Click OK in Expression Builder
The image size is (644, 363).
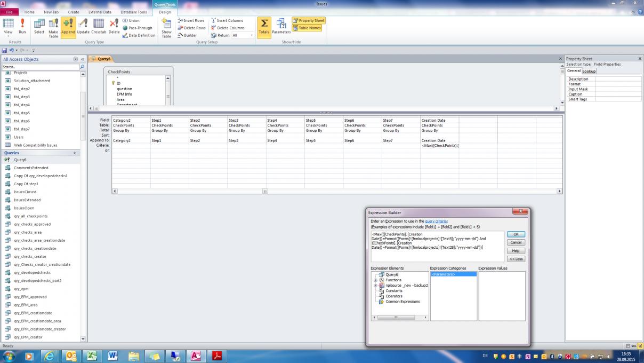tap(516, 234)
